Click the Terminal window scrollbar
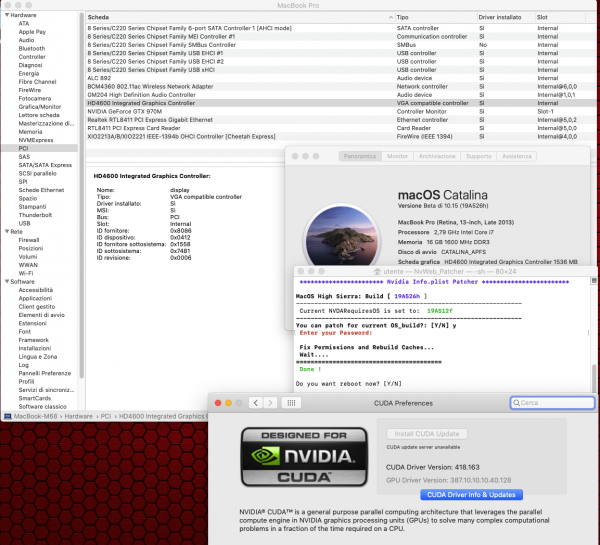 click(x=594, y=377)
